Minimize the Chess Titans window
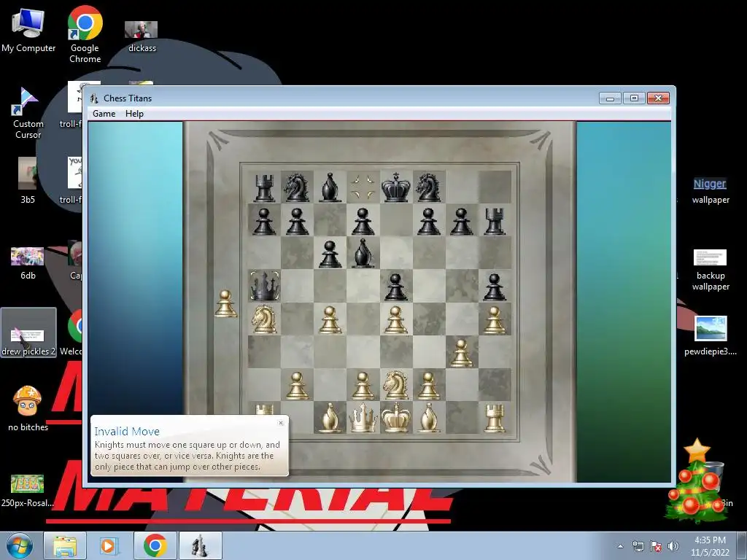The width and height of the screenshot is (747, 560). pyautogui.click(x=610, y=98)
